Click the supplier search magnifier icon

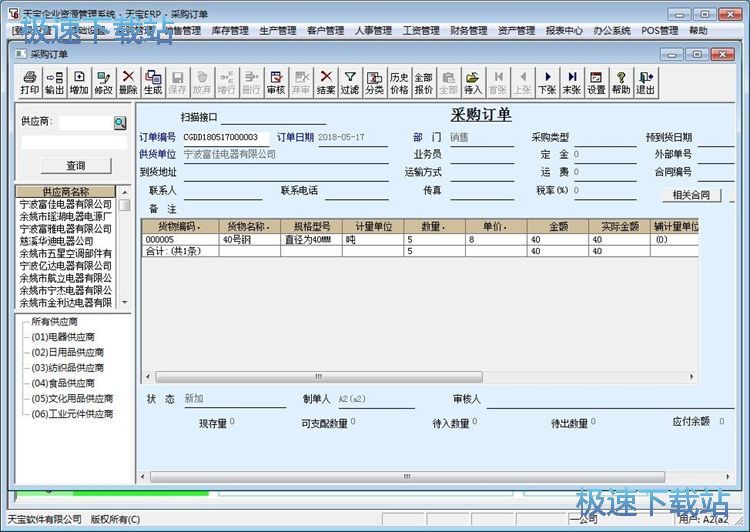coord(120,123)
